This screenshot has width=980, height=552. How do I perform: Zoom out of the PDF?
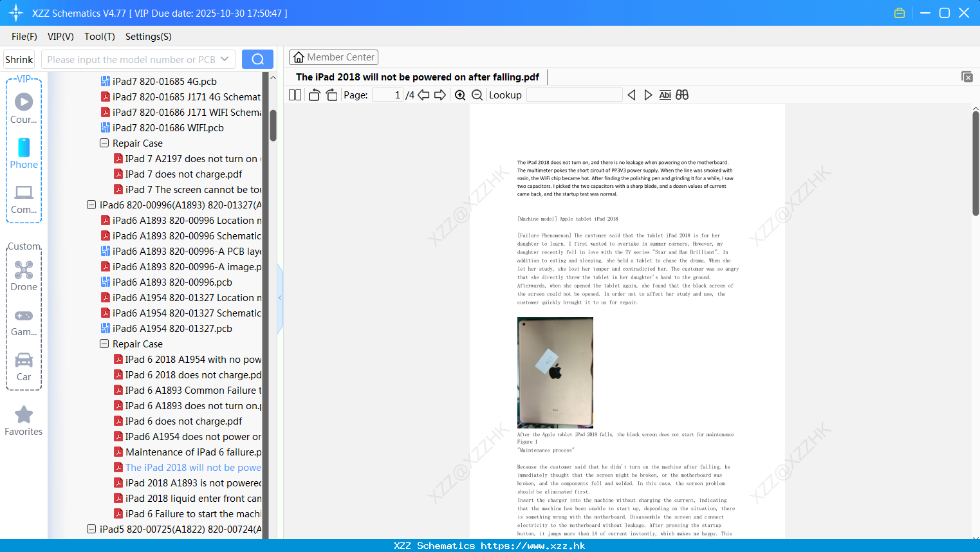tap(477, 95)
